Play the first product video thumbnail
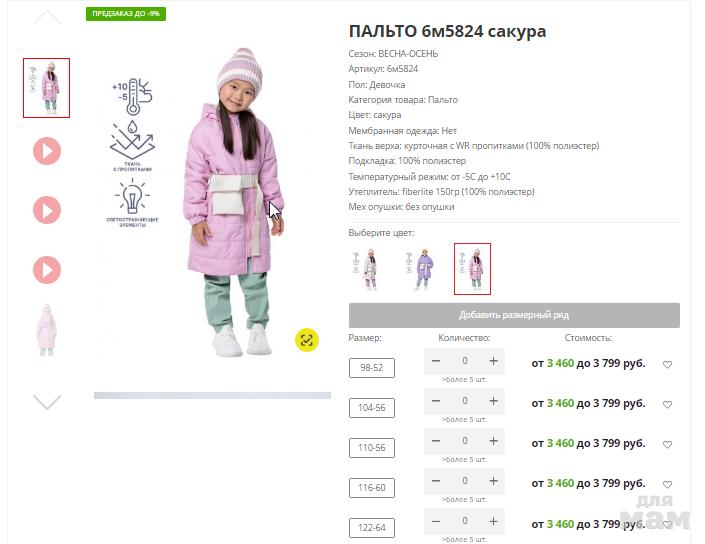This screenshot has width=705, height=544. pyautogui.click(x=47, y=151)
